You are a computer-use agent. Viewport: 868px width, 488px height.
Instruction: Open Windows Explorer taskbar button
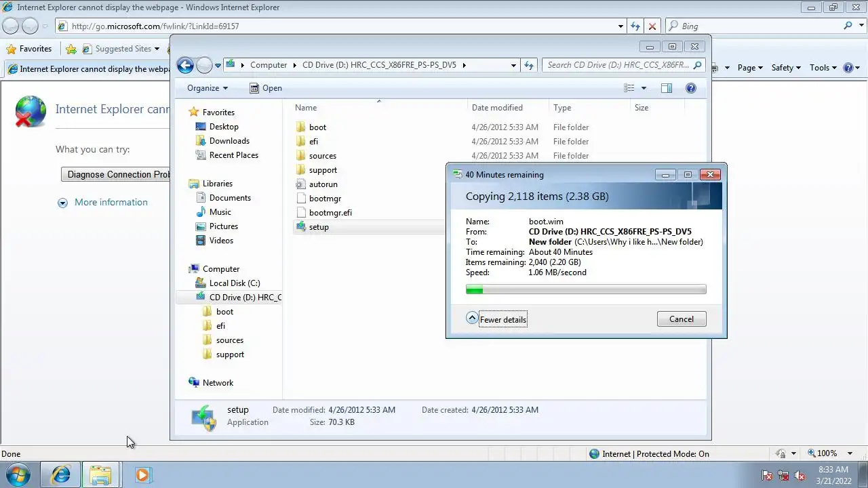pyautogui.click(x=100, y=474)
